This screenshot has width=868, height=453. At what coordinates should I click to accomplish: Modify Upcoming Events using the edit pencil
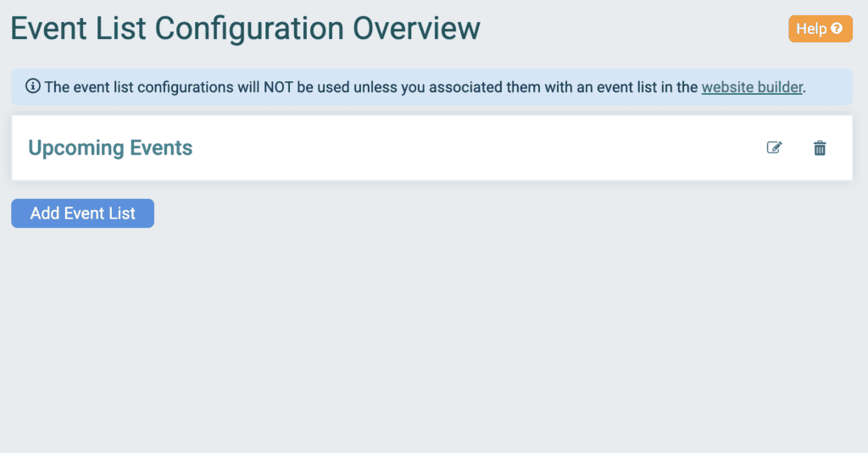coord(774,147)
